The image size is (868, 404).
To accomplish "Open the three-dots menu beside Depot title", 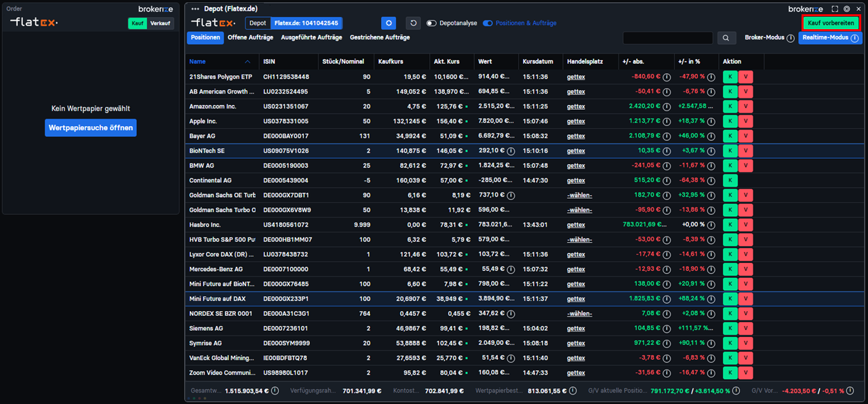I will [x=195, y=9].
